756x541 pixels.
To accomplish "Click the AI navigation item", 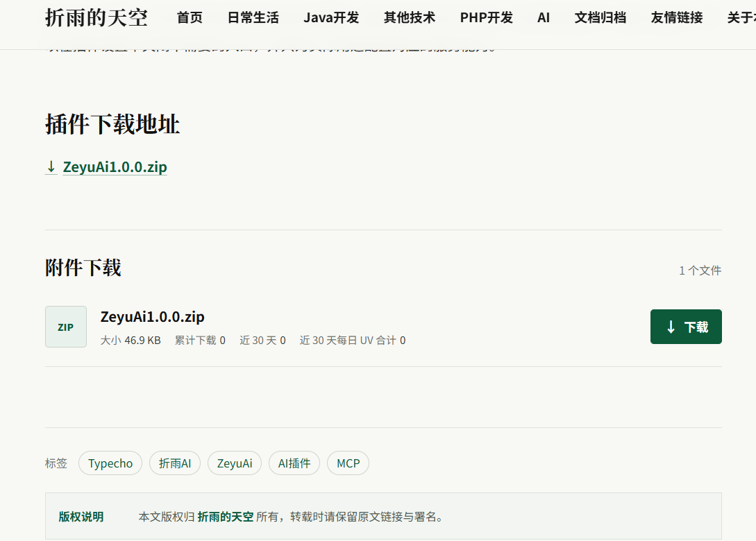I will point(544,18).
